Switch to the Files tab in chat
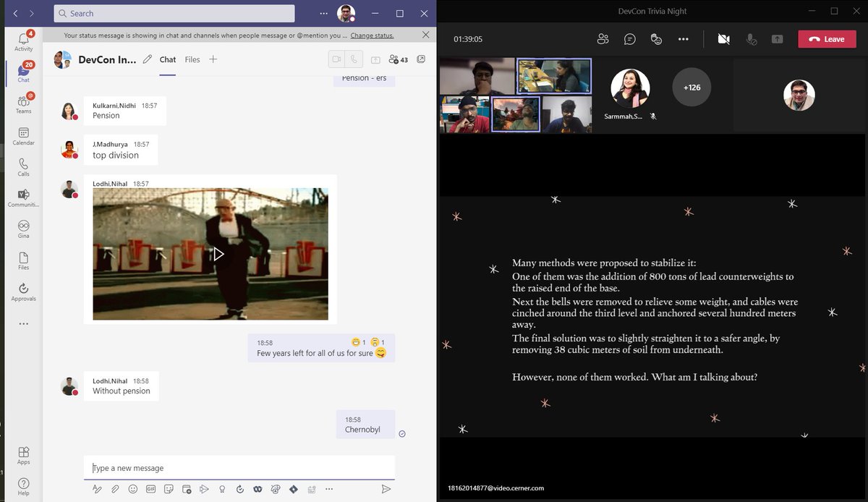 (192, 59)
